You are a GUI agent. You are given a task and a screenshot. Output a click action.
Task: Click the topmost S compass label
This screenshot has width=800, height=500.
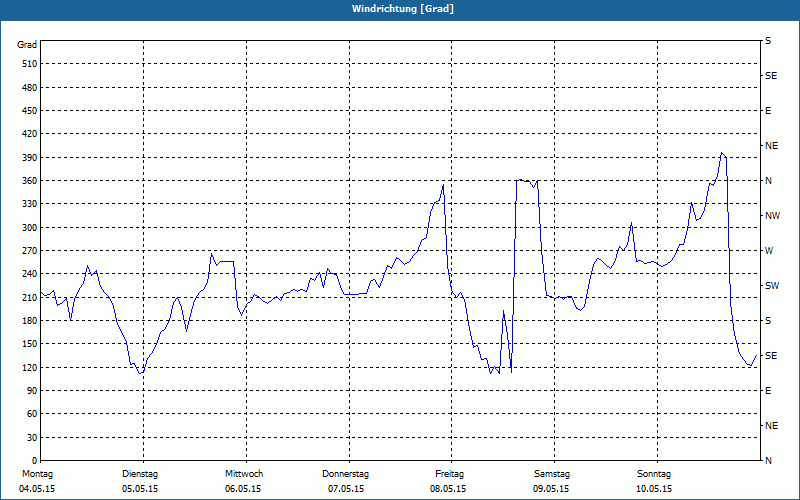[x=768, y=41]
